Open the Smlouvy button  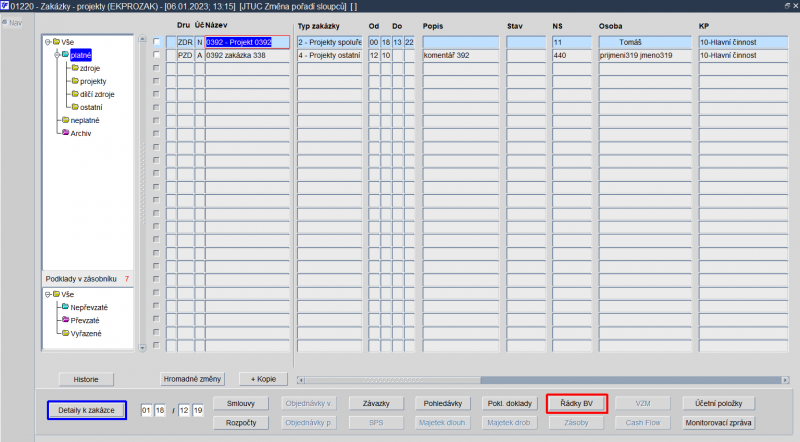point(241,403)
